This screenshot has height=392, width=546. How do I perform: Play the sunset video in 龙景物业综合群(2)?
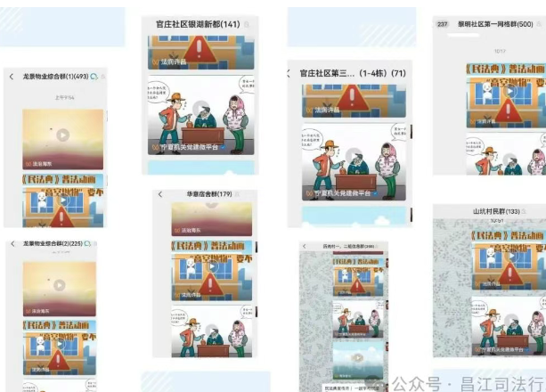[60, 285]
